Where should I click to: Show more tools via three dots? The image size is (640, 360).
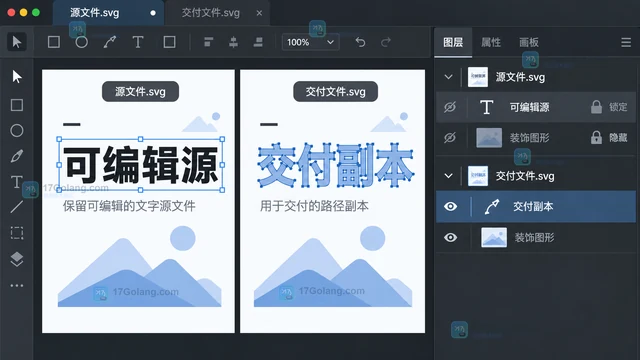[x=17, y=285]
